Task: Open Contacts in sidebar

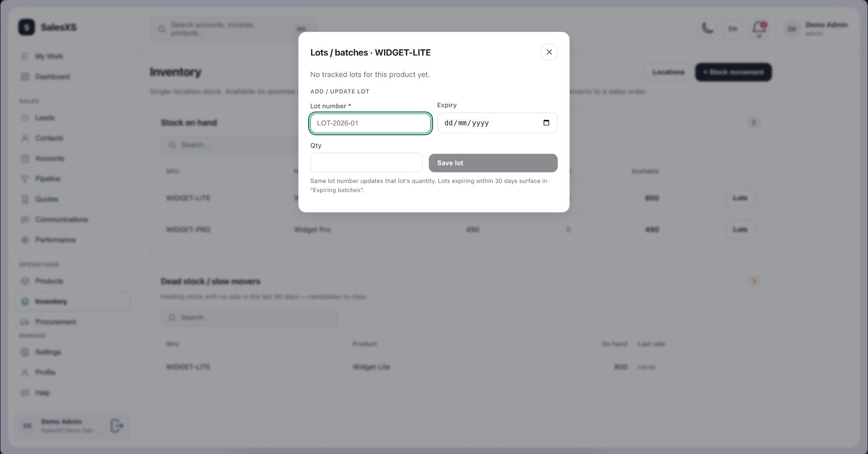Action: (x=49, y=138)
